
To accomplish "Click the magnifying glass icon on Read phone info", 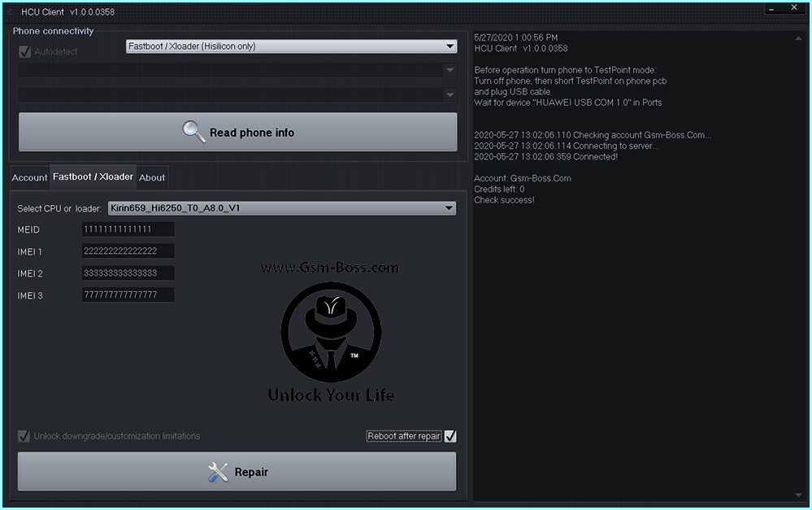I will tap(193, 132).
